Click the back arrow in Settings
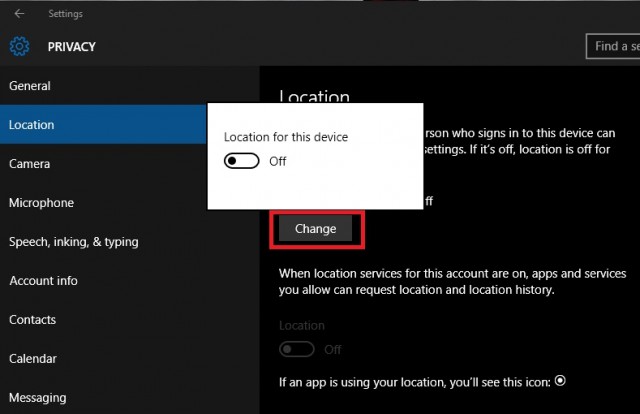640x414 pixels. pyautogui.click(x=20, y=14)
